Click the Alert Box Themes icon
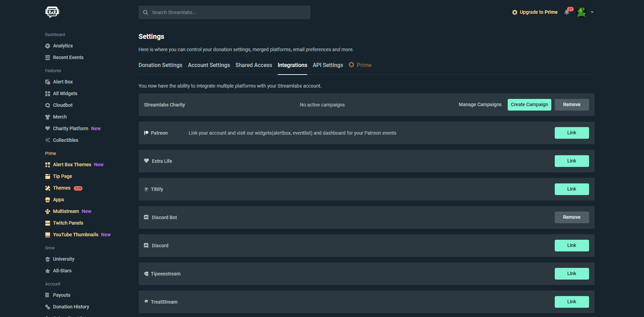Image resolution: width=644 pixels, height=317 pixels. pos(48,165)
